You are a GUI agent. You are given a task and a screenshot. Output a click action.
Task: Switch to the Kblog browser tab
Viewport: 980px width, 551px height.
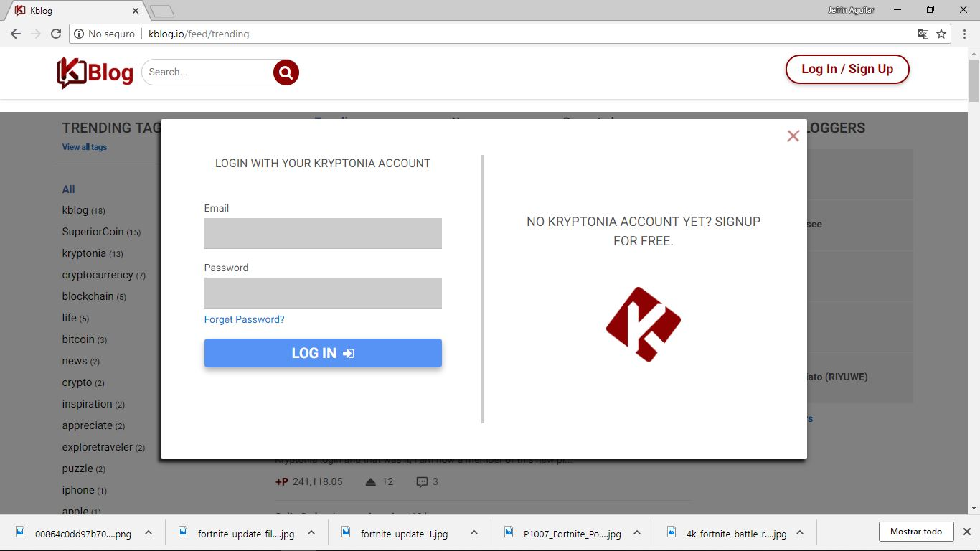[75, 11]
